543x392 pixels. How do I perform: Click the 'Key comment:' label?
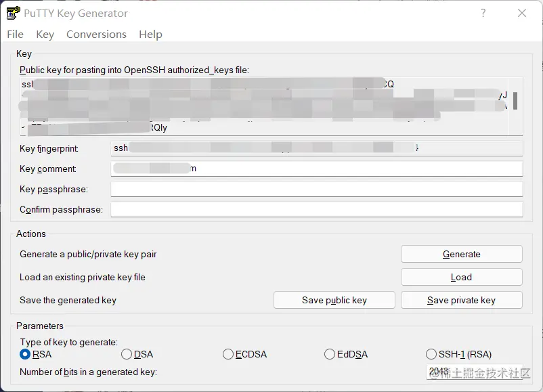48,169
